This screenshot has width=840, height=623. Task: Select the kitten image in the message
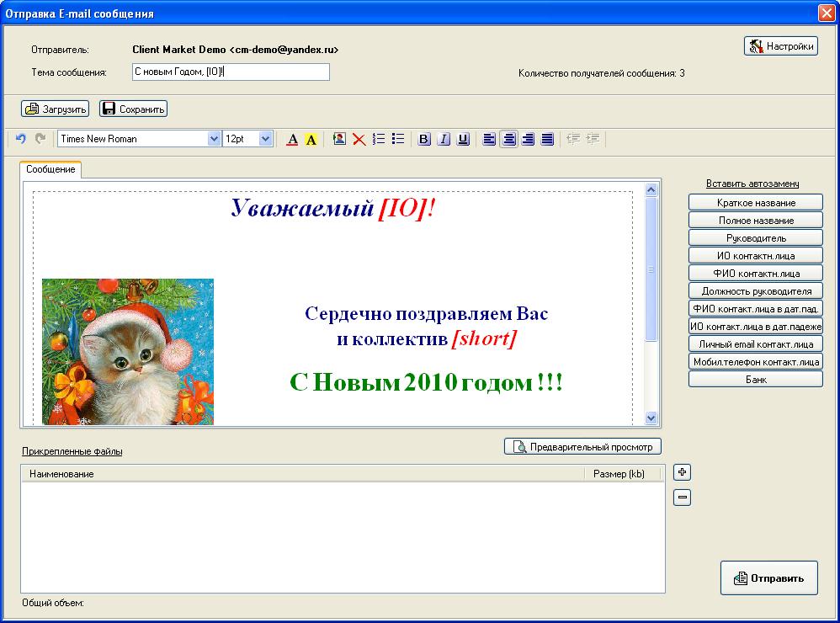[128, 351]
